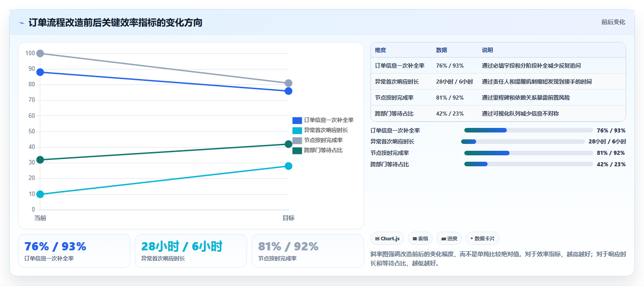The width and height of the screenshot is (644, 286).
Task: Click the icon inside the 表格 tag
Action: (x=414, y=238)
